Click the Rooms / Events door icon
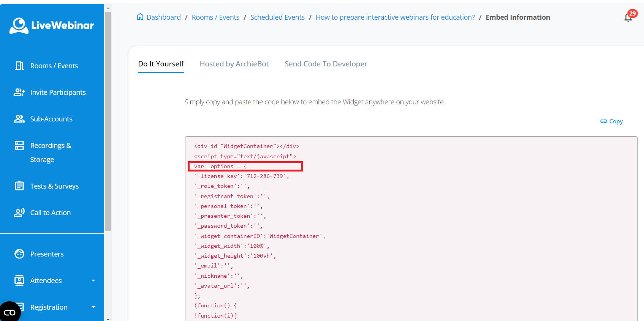 coord(19,66)
